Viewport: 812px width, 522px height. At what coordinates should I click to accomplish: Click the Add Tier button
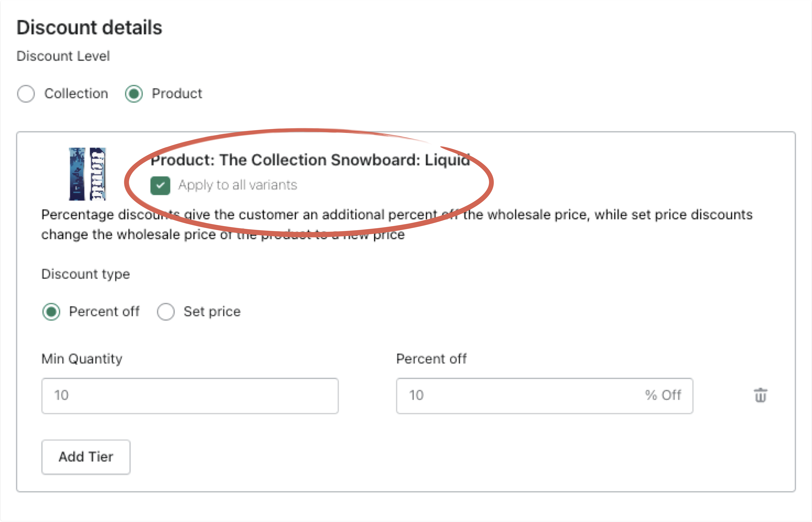tap(86, 457)
